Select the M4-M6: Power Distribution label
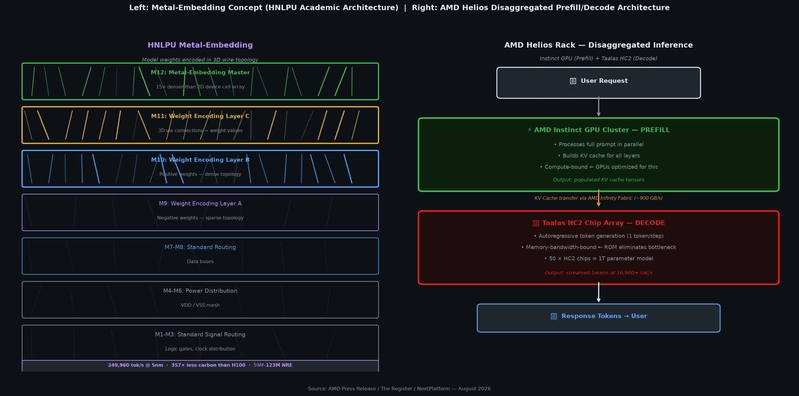The height and width of the screenshot is (396, 799). coord(200,291)
